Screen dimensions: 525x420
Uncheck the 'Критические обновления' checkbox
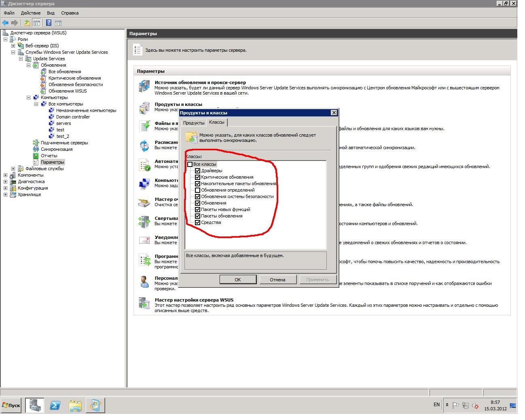[198, 177]
